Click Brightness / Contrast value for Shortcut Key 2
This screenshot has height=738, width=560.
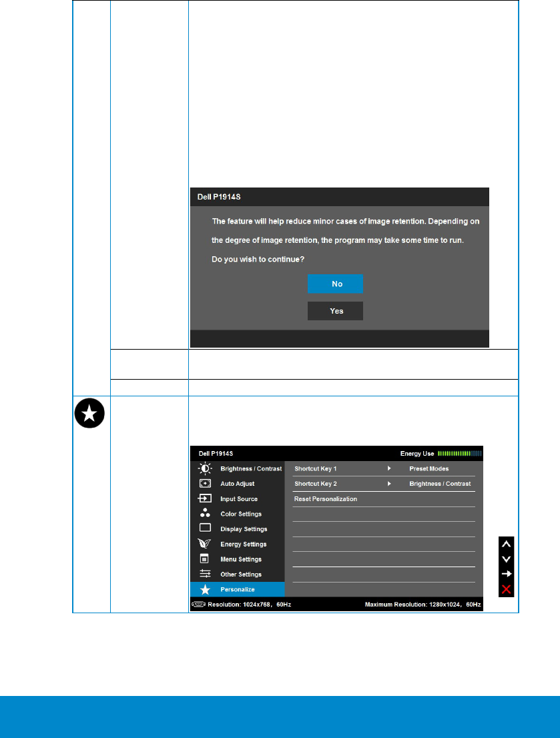440,484
